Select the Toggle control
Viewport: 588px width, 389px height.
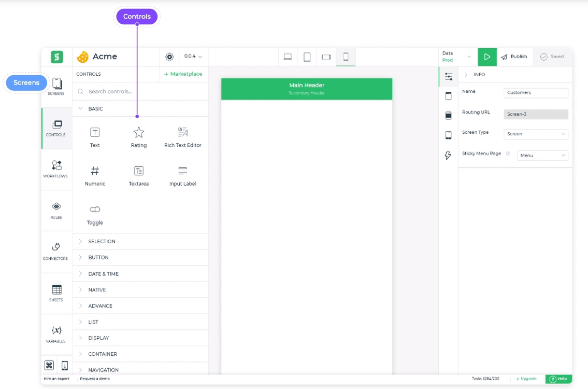[95, 214]
